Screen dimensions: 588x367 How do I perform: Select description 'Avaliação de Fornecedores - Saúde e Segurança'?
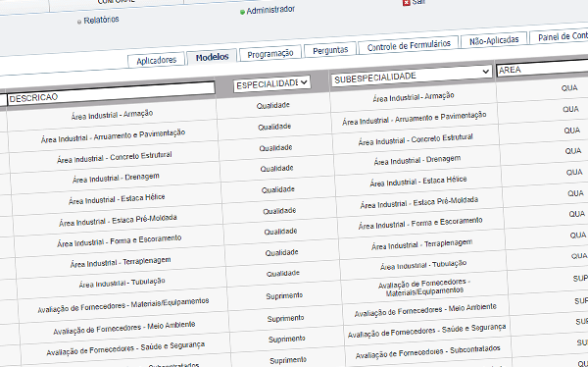click(125, 348)
